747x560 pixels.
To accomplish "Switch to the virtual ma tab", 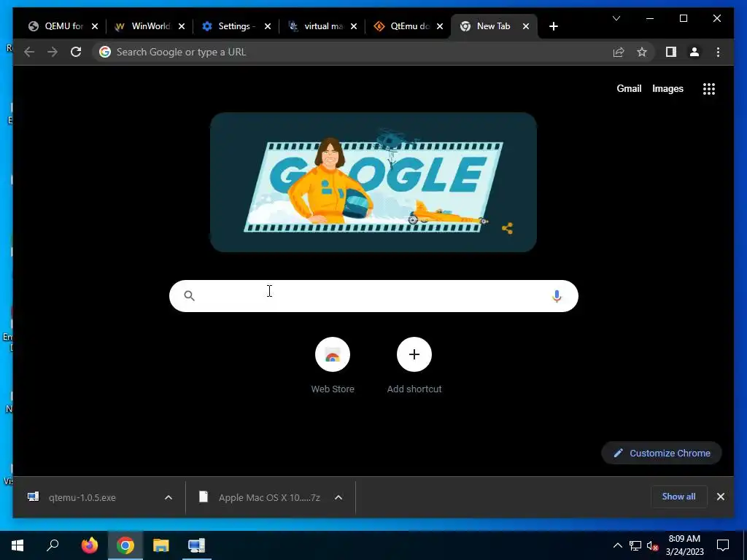I will (x=317, y=26).
